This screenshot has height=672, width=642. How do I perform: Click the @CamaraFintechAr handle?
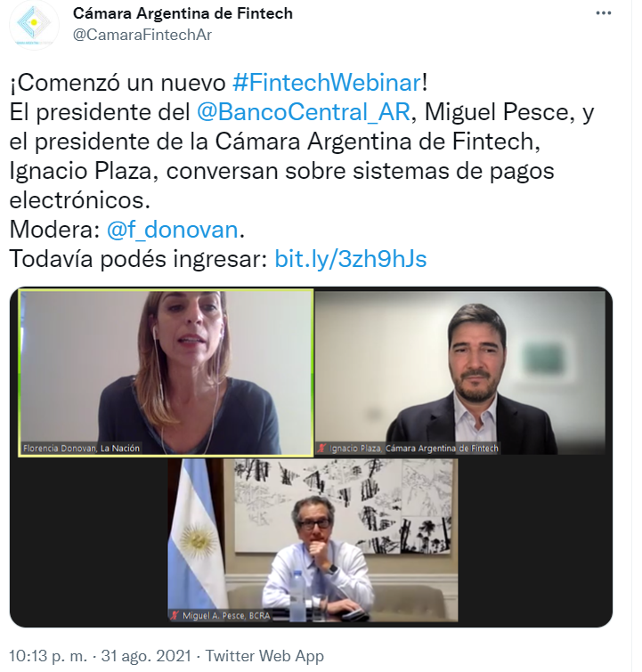(142, 35)
